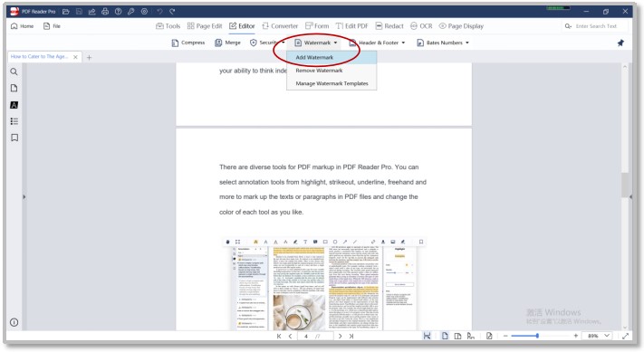The width and height of the screenshot is (644, 352).
Task: Open the File menu
Action: [52, 26]
